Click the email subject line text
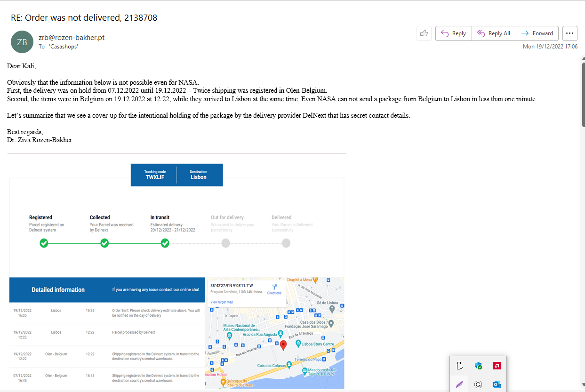This screenshot has height=392, width=585. tap(84, 18)
